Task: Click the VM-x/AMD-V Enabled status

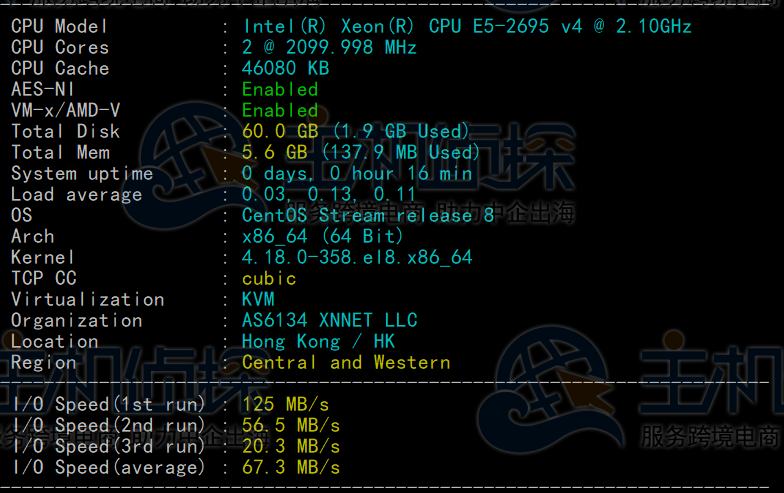Action: 280,111
